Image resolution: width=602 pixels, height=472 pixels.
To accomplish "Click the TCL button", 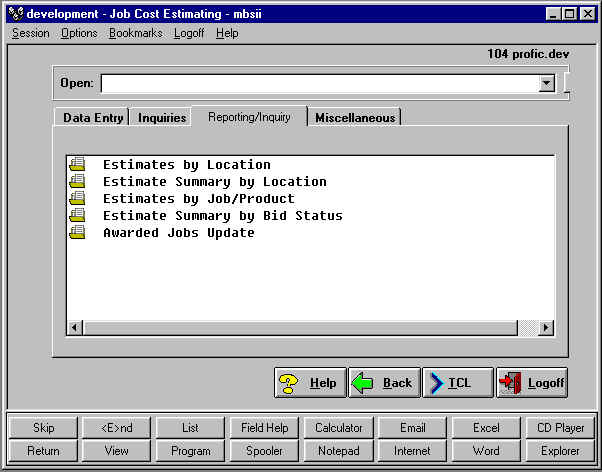I will tap(458, 383).
